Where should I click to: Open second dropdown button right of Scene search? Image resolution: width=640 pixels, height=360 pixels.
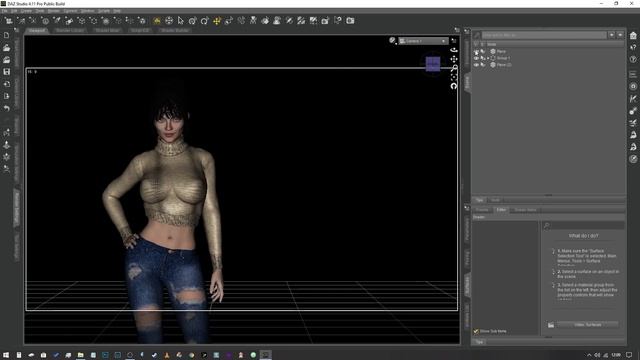click(x=620, y=36)
